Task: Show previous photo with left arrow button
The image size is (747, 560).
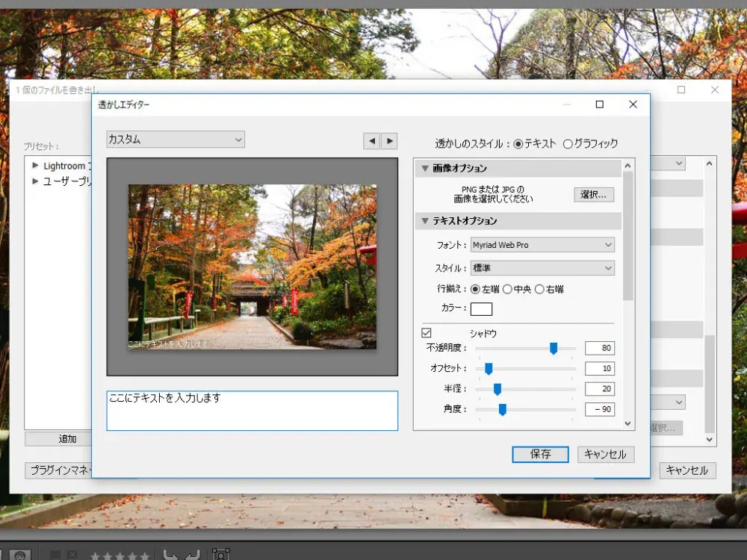Action: coord(371,141)
